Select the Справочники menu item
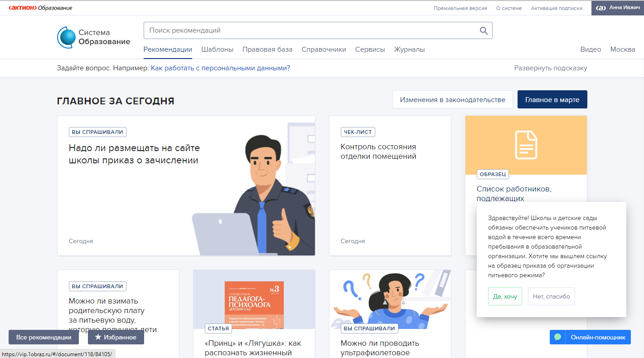The image size is (644, 358). pyautogui.click(x=324, y=49)
